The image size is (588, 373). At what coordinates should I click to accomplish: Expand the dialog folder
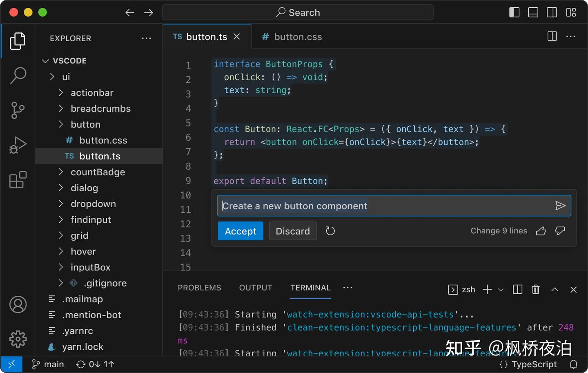(x=99, y=188)
